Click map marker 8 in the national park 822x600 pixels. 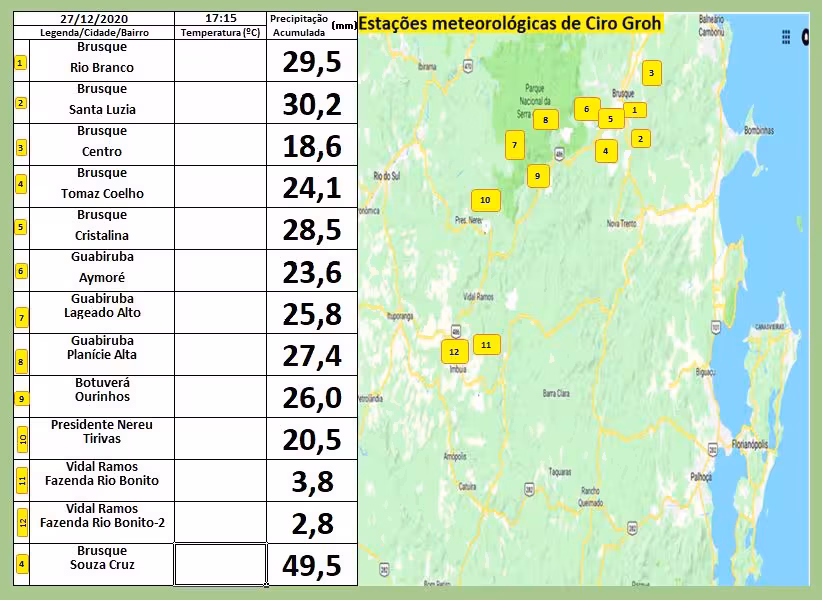545,120
